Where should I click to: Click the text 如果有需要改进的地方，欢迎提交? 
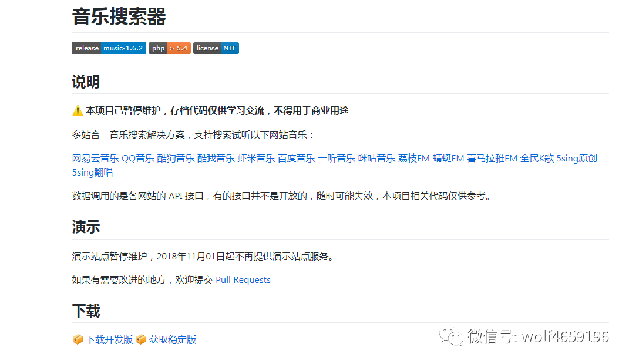tap(142, 280)
